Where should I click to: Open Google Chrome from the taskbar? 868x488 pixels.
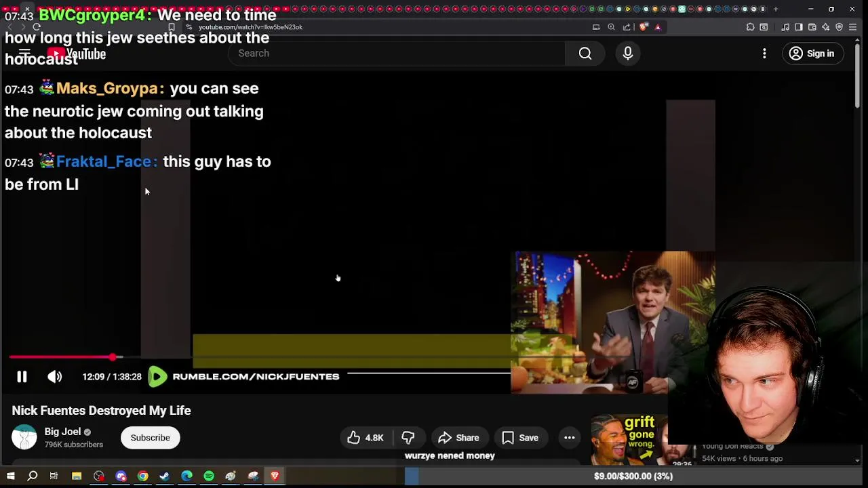click(x=142, y=476)
